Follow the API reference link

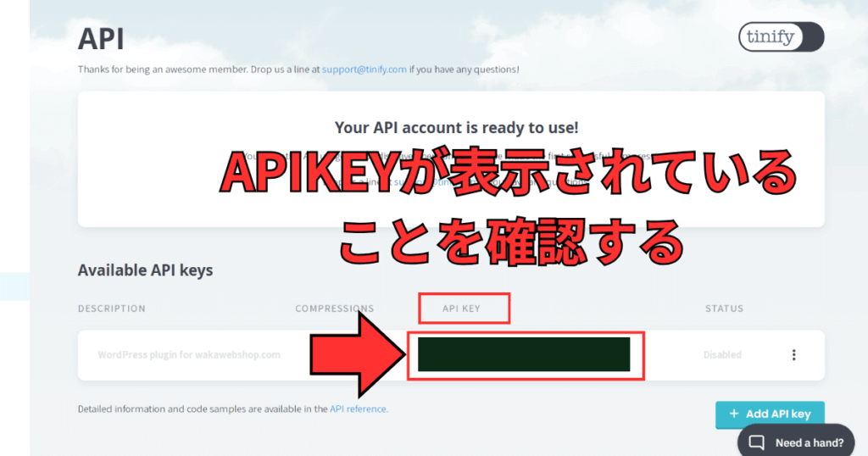pyautogui.click(x=359, y=409)
